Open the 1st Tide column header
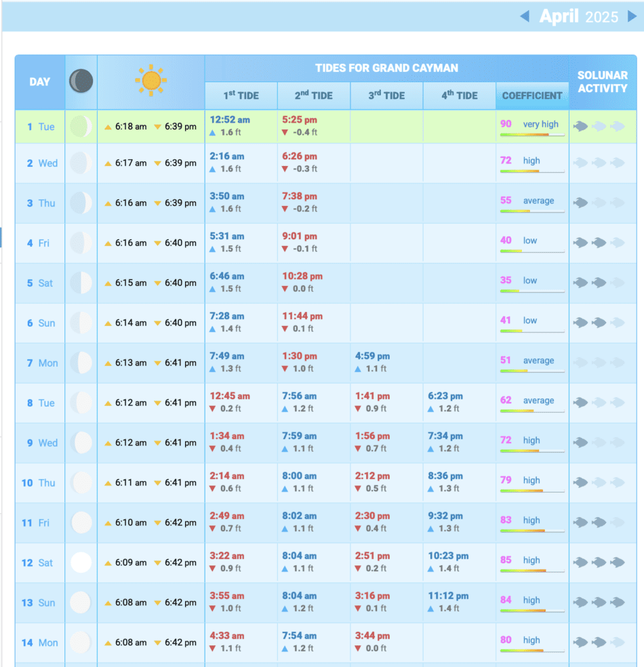The height and width of the screenshot is (667, 644). tap(241, 96)
